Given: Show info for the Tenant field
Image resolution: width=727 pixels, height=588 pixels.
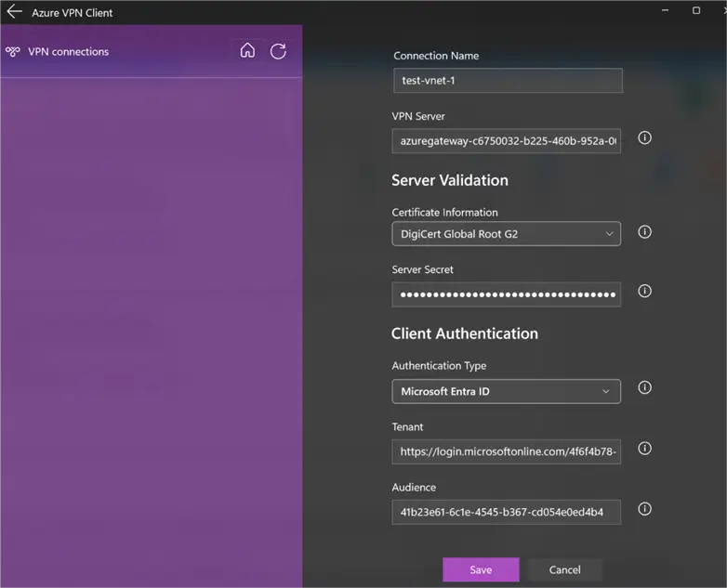Looking at the screenshot, I should click(x=644, y=448).
